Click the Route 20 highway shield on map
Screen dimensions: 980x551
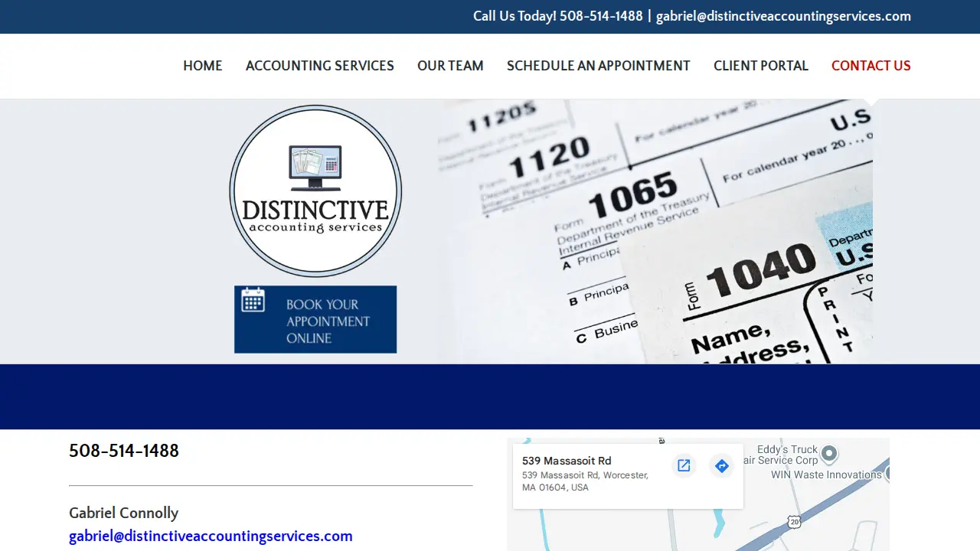click(x=794, y=522)
